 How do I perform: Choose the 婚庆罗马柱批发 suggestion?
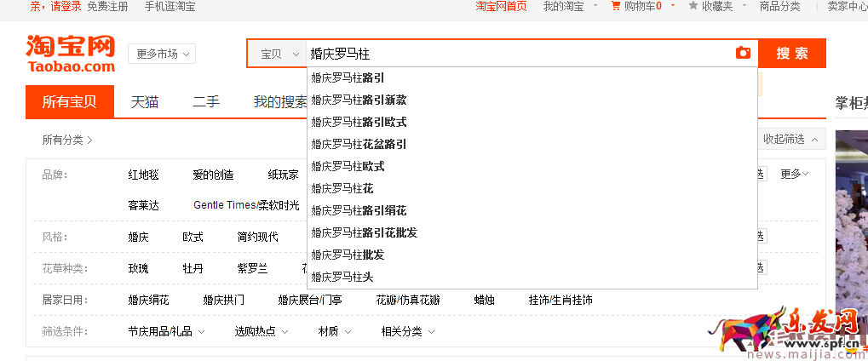point(348,255)
